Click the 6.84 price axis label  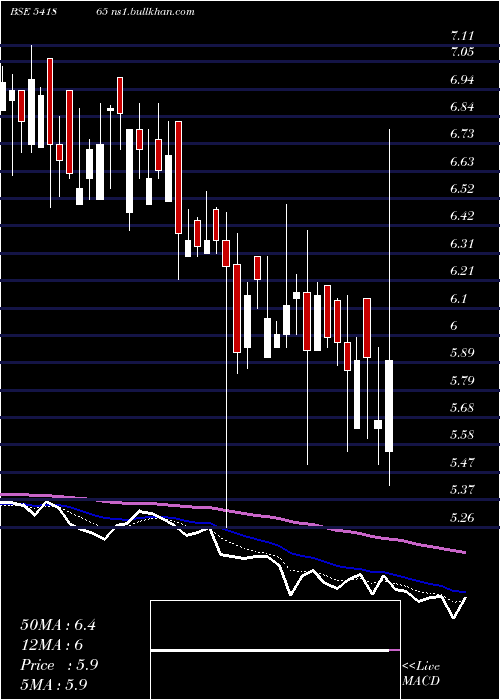coord(463,107)
